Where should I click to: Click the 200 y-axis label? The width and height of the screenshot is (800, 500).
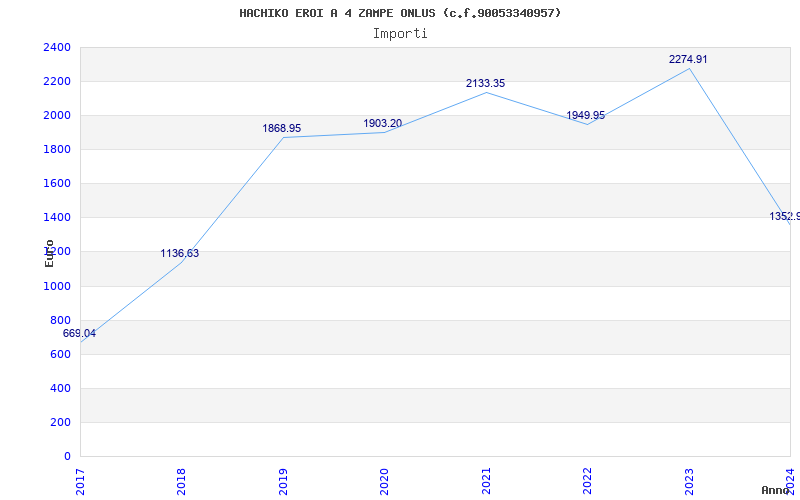61,422
